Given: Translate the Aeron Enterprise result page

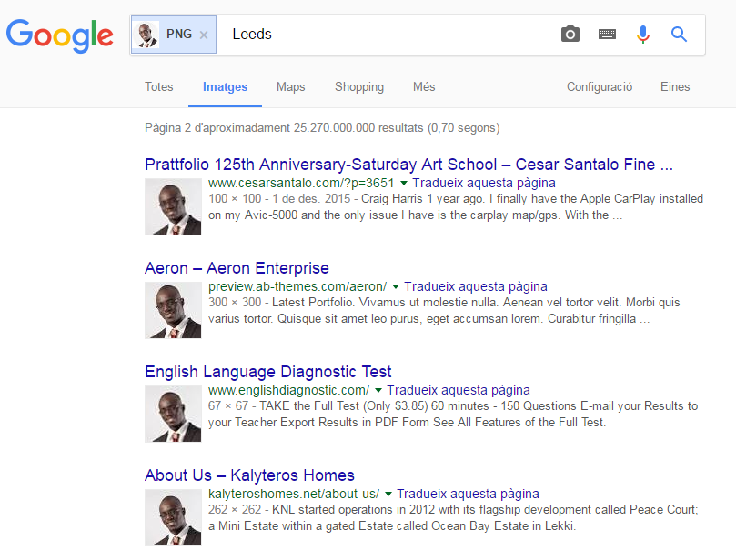Looking at the screenshot, I should pos(476,286).
